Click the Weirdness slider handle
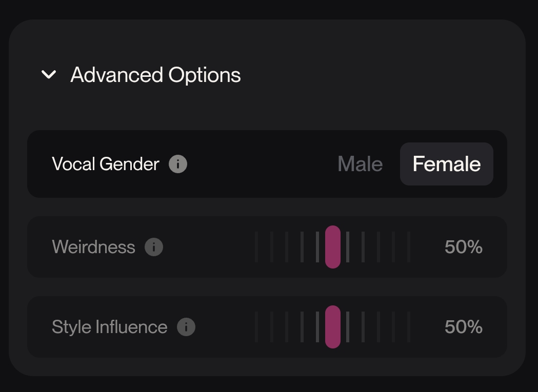The height and width of the screenshot is (392, 538). (333, 247)
